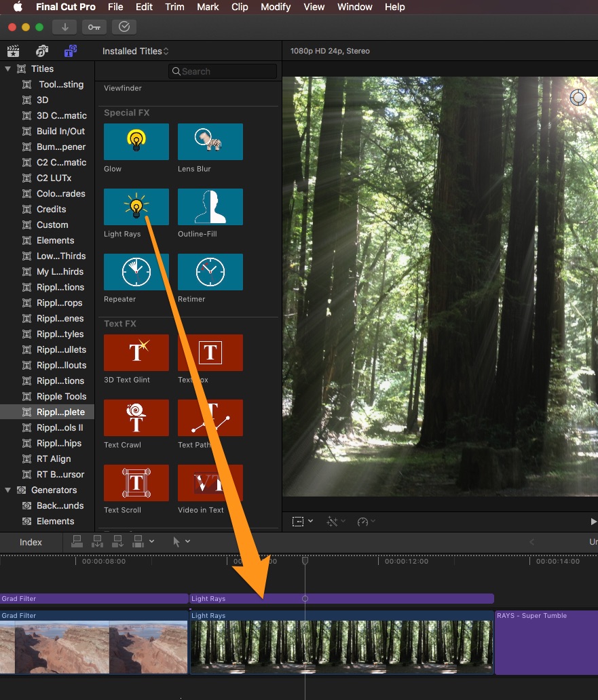Click the titles Search field
The image size is (598, 700).
(x=223, y=71)
